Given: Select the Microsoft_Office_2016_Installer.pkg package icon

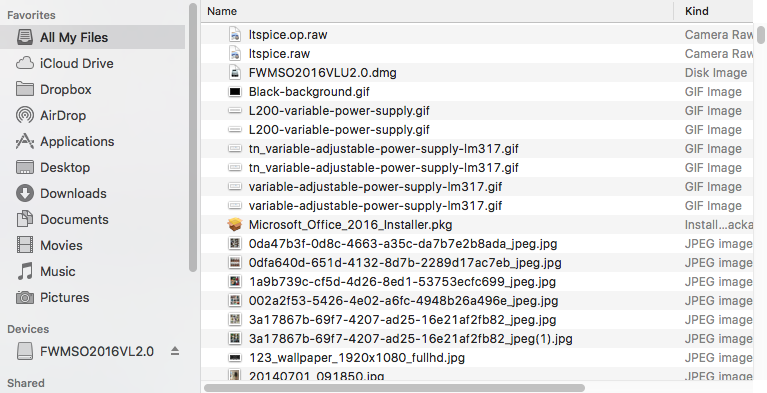Looking at the screenshot, I should (x=235, y=225).
